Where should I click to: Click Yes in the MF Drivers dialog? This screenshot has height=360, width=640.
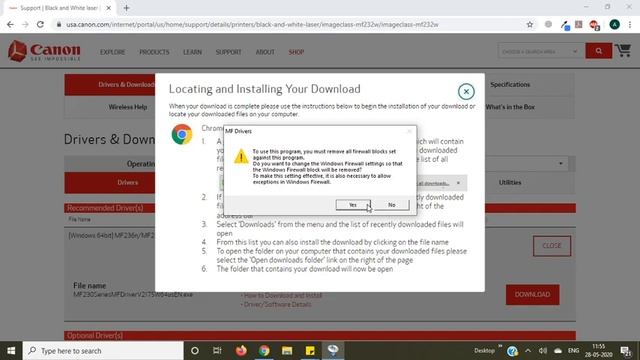353,205
